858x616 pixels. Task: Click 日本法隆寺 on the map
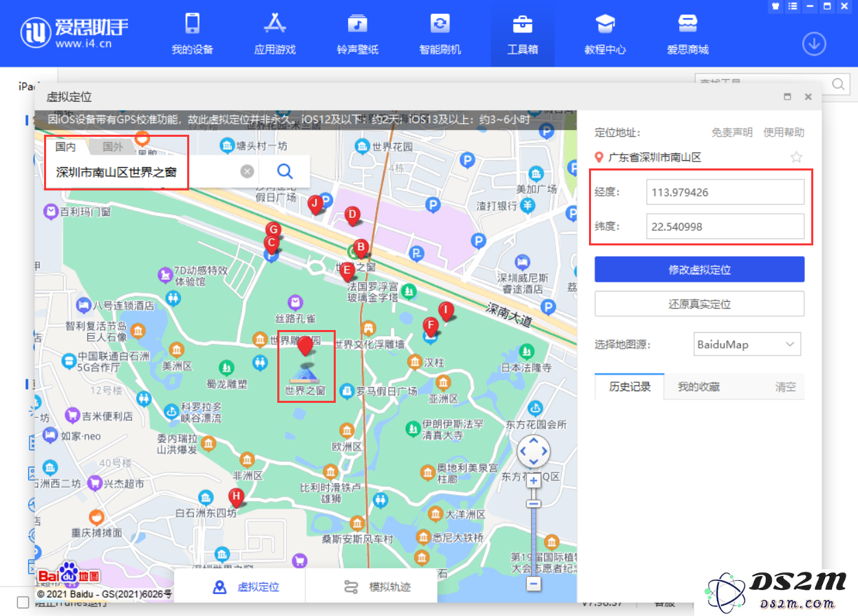click(526, 368)
